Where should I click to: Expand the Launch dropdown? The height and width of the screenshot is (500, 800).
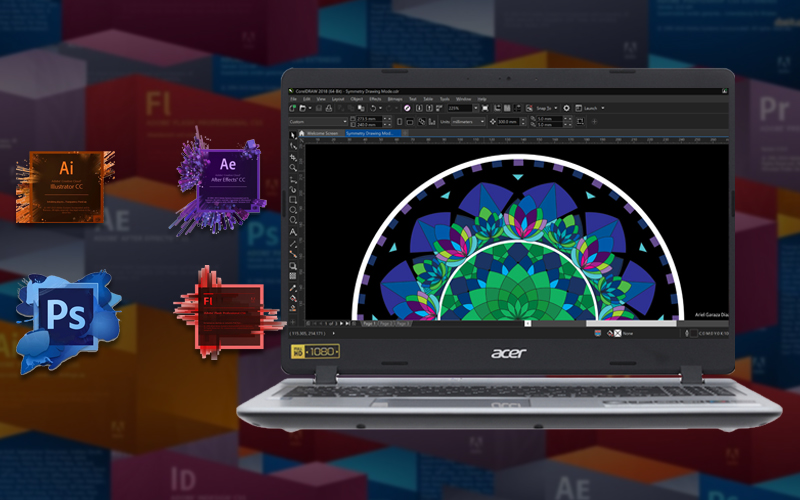pyautogui.click(x=603, y=108)
